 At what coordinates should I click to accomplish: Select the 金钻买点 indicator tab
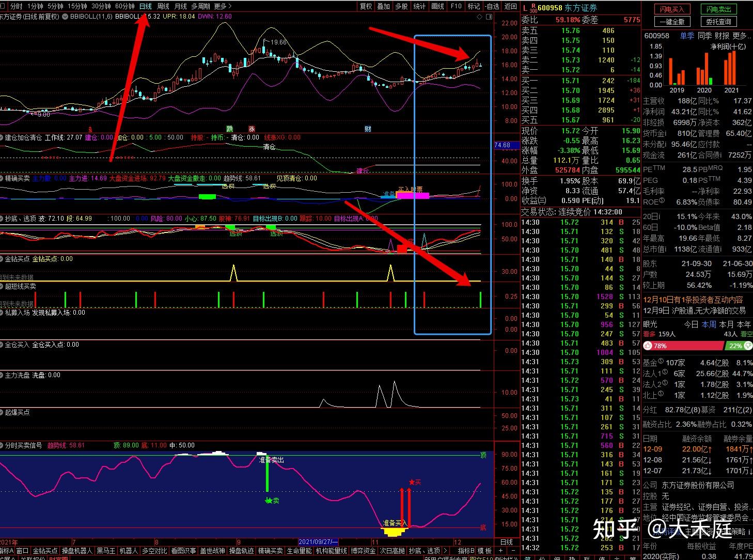click(45, 551)
